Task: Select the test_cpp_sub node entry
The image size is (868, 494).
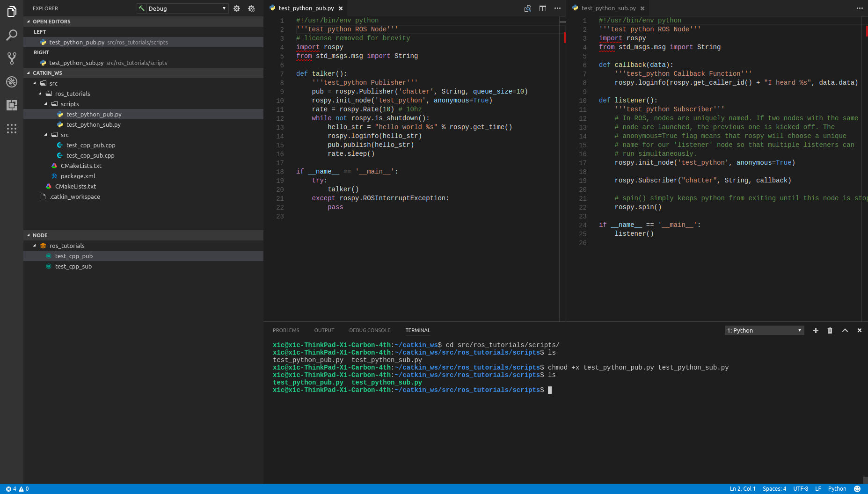Action: (73, 266)
